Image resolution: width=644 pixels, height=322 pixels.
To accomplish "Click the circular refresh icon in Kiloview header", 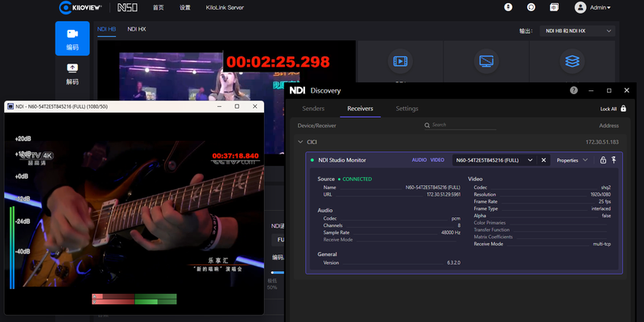I will point(531,7).
